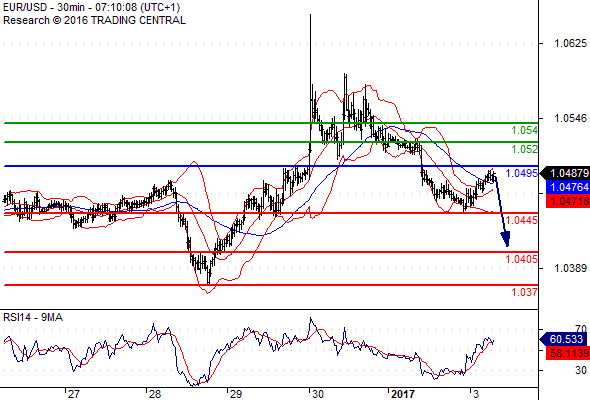Click the red 1.04718 price tag
590x400 pixels.
click(x=568, y=201)
